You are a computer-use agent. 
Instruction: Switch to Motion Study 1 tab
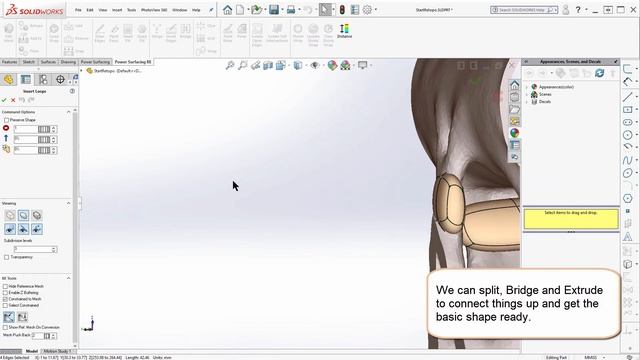57,351
